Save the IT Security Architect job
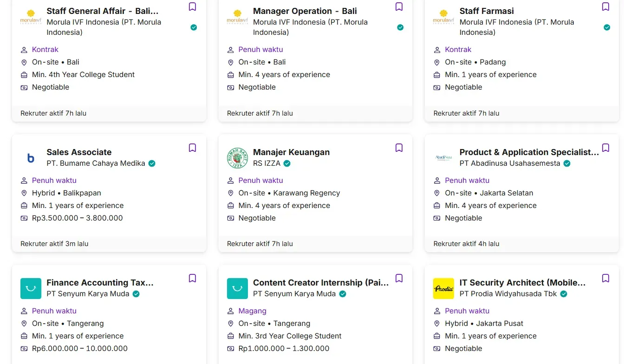This screenshot has width=624, height=364. coord(605,278)
